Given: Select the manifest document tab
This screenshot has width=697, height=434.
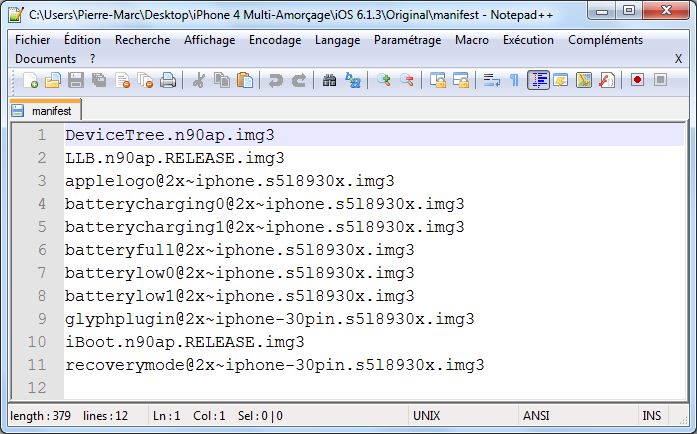Looking at the screenshot, I should [x=45, y=110].
